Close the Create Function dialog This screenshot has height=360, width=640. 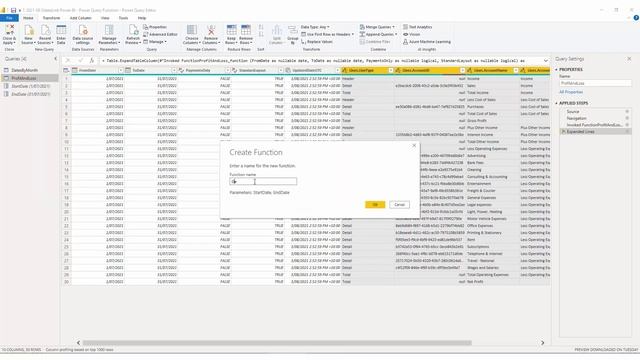point(414,145)
